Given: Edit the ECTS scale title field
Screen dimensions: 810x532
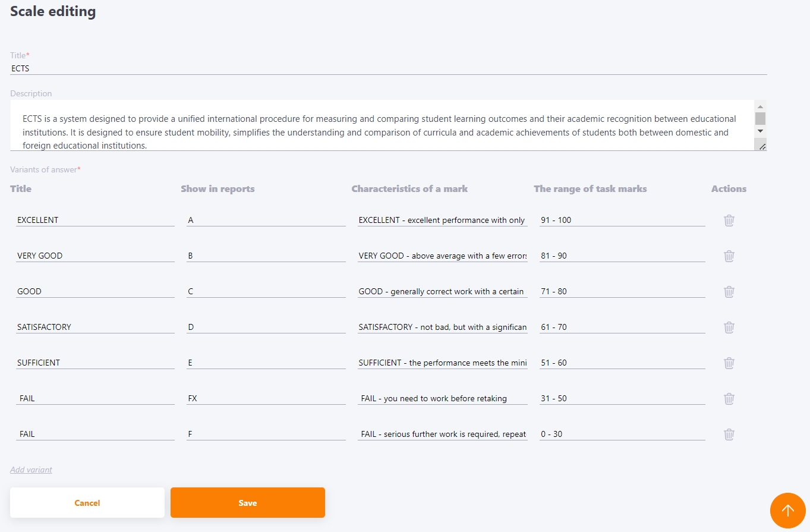Looking at the screenshot, I should [x=389, y=68].
